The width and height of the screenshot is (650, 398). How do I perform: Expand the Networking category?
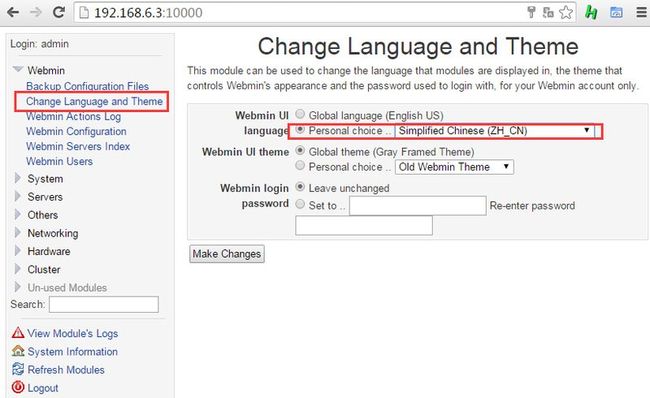(17, 233)
